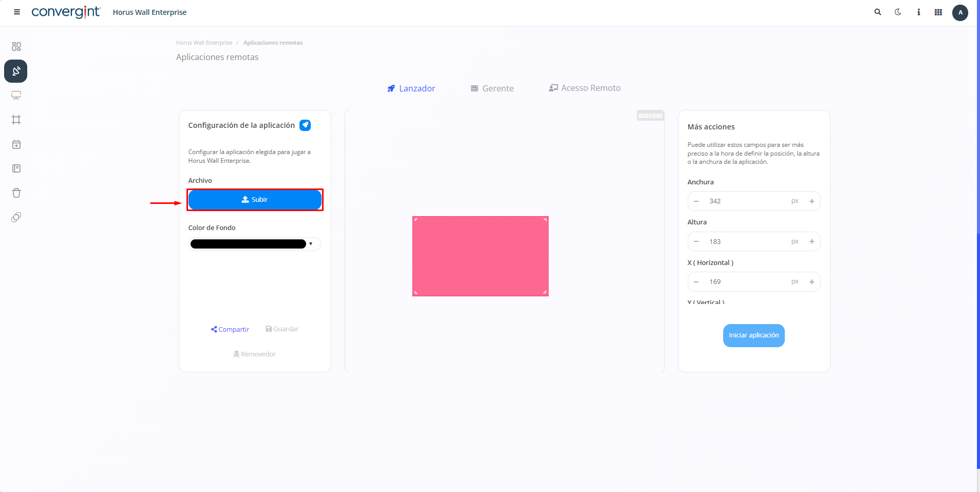Click the pink application preview rectangle
This screenshot has height=492, width=980.
480,256
